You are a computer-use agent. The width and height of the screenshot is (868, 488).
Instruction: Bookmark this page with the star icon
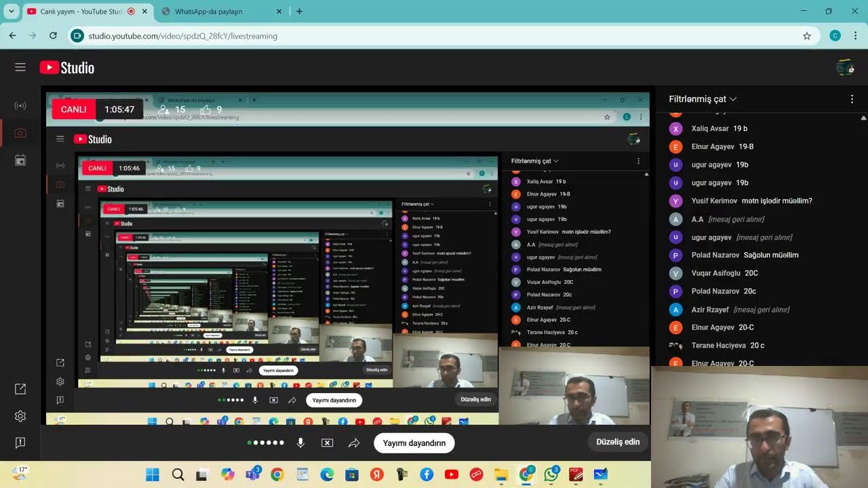point(807,36)
